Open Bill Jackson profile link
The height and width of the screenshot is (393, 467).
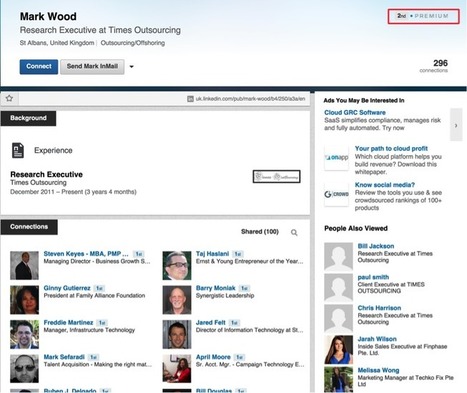(376, 246)
